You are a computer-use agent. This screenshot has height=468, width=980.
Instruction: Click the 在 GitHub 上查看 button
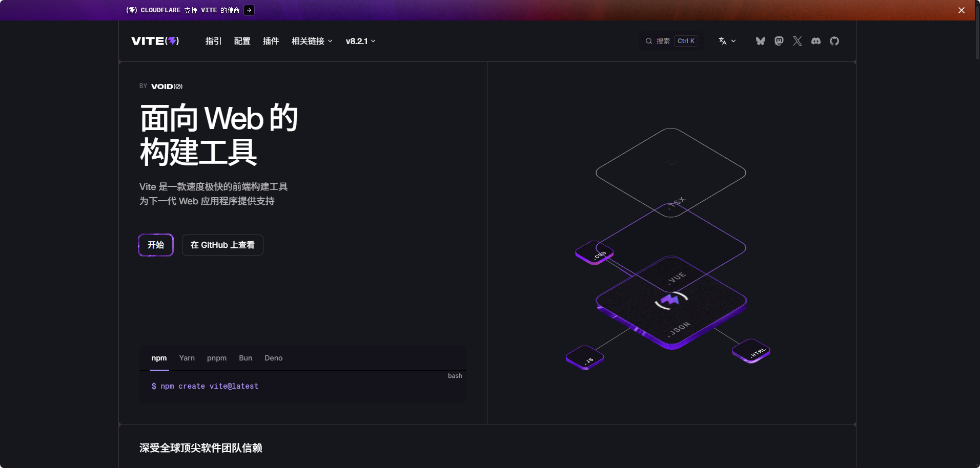222,245
